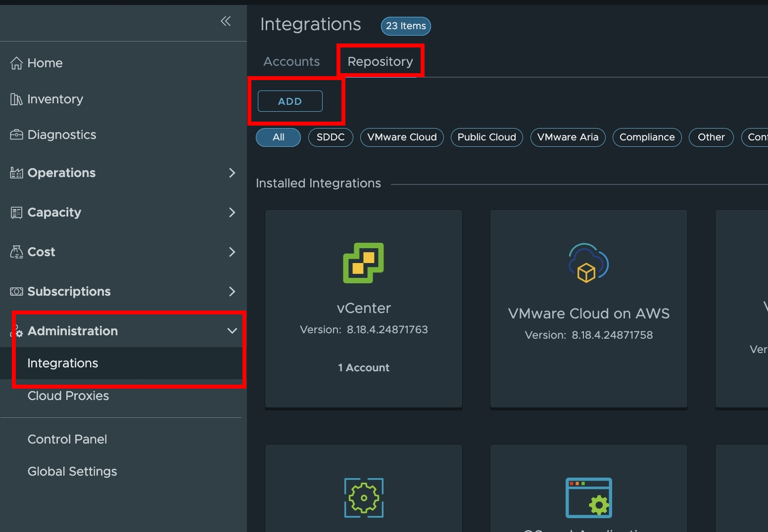Click the Capacity label in sidebar
Viewport: 768px width, 532px height.
(x=54, y=213)
